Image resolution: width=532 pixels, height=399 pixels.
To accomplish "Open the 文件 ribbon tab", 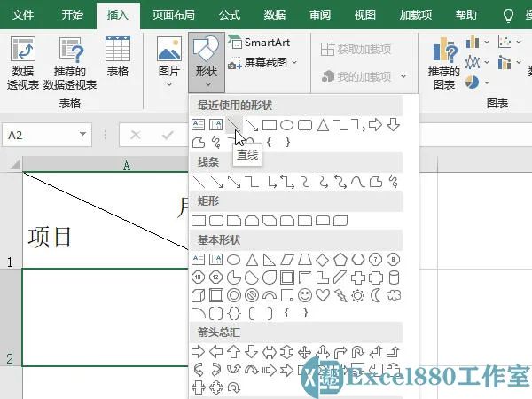I will [x=23, y=14].
